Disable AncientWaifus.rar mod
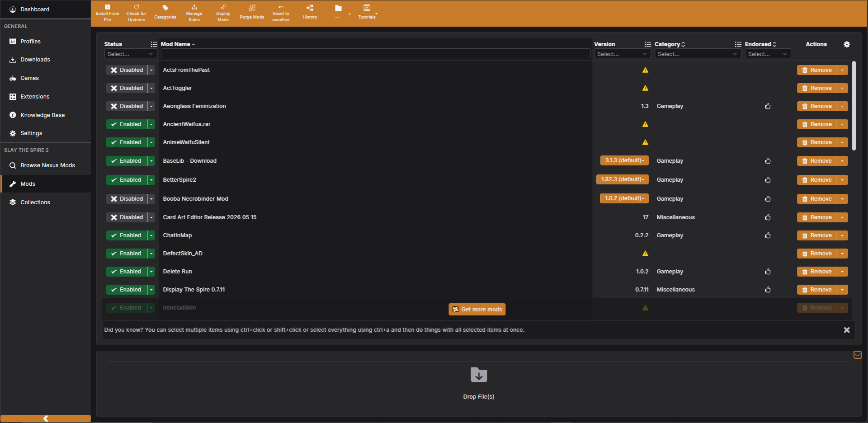The width and height of the screenshot is (868, 423). pyautogui.click(x=127, y=124)
